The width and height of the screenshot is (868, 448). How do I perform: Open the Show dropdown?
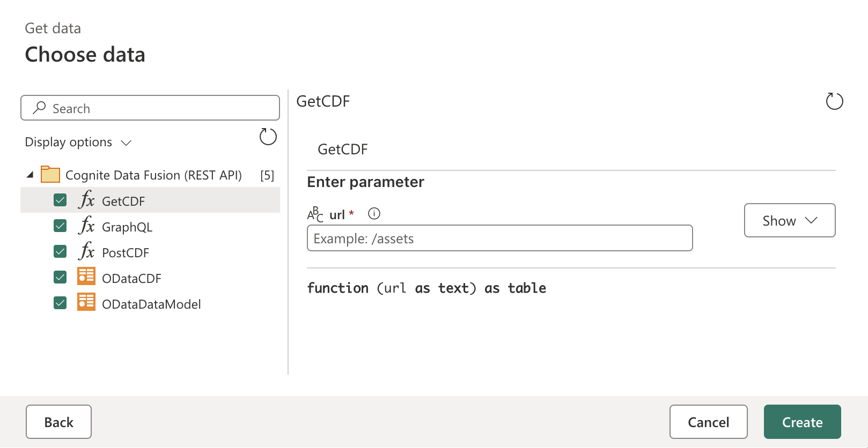789,220
